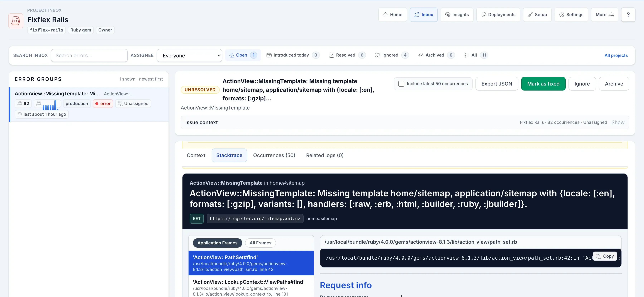The width and height of the screenshot is (644, 297).
Task: Go to Inbox navigation button
Action: pos(423,14)
